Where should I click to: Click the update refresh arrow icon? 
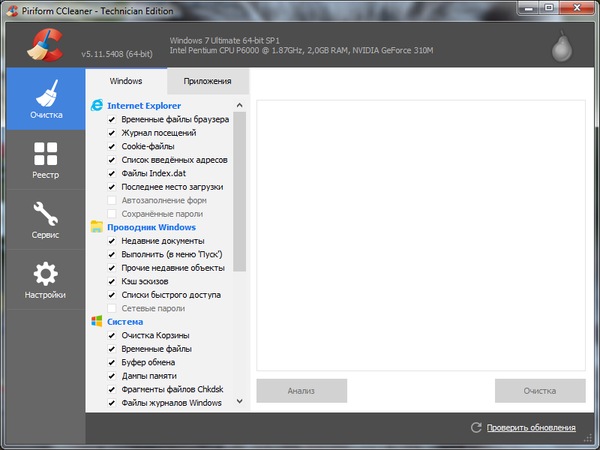[x=476, y=428]
